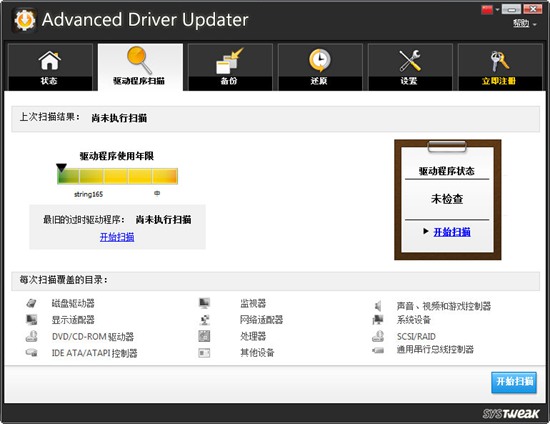Click the clock restore icon
The width and height of the screenshot is (550, 424).
click(320, 60)
